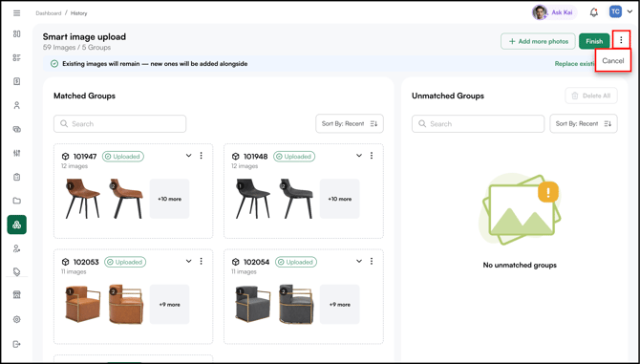Open the sliders icon in sidebar
The height and width of the screenshot is (364, 640).
[17, 153]
